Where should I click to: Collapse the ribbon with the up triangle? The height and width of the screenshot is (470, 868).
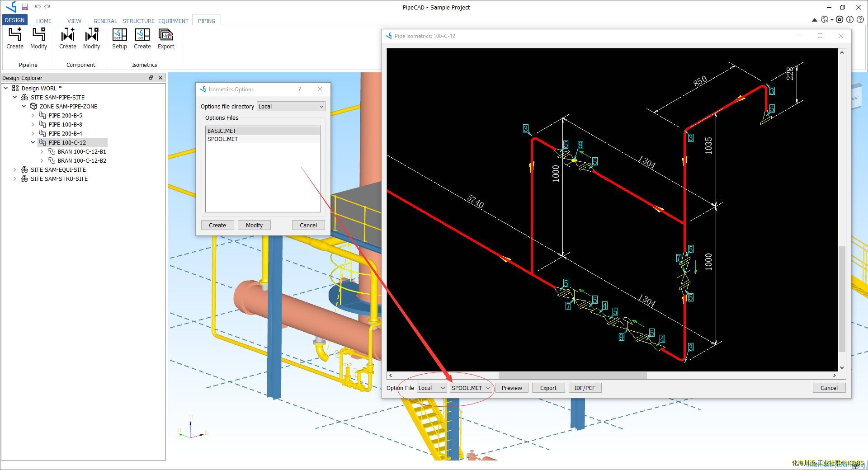815,20
